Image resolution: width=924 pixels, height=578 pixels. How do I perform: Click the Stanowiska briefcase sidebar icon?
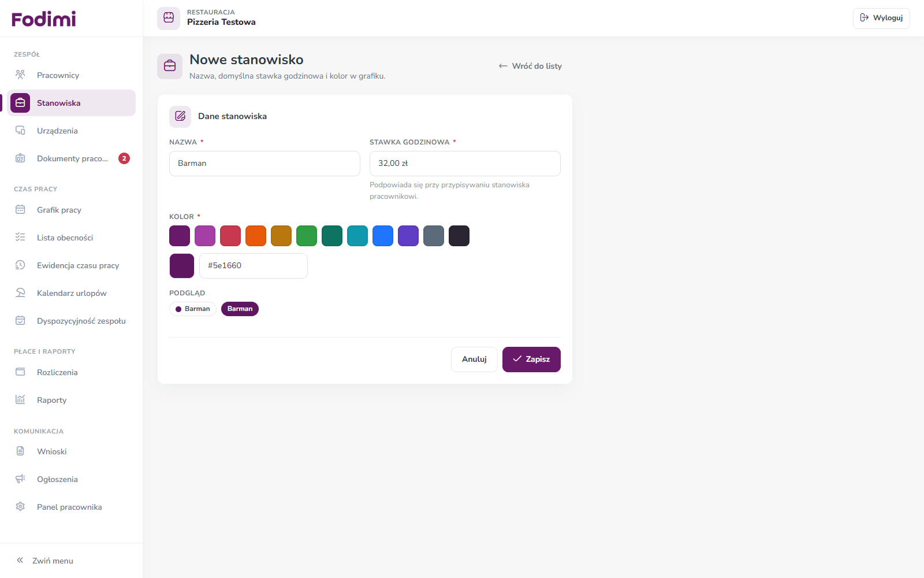pos(20,103)
